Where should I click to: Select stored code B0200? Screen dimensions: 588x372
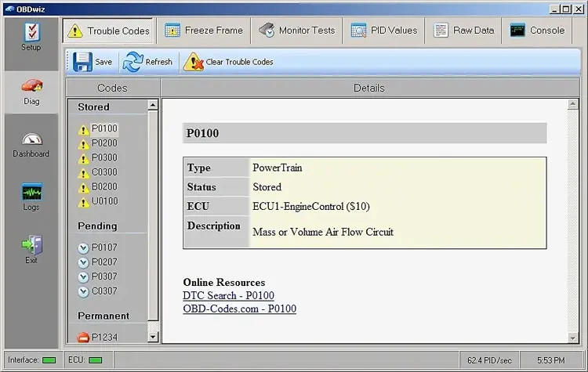(104, 186)
